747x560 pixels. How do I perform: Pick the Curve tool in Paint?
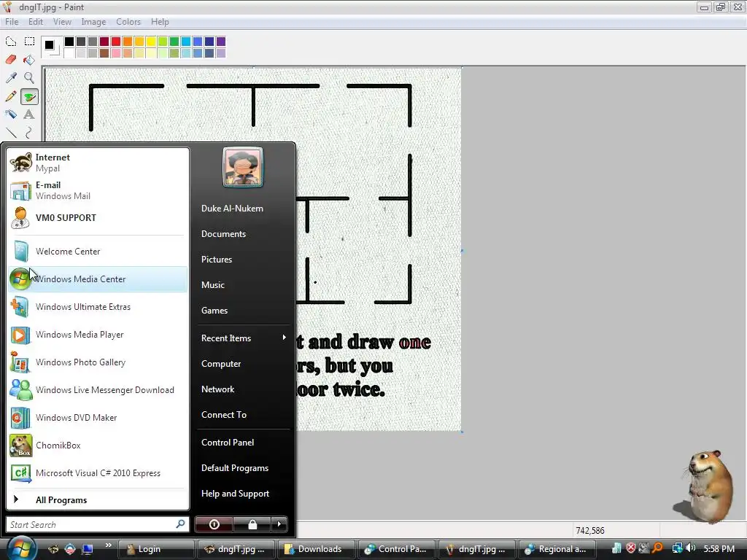[29, 133]
